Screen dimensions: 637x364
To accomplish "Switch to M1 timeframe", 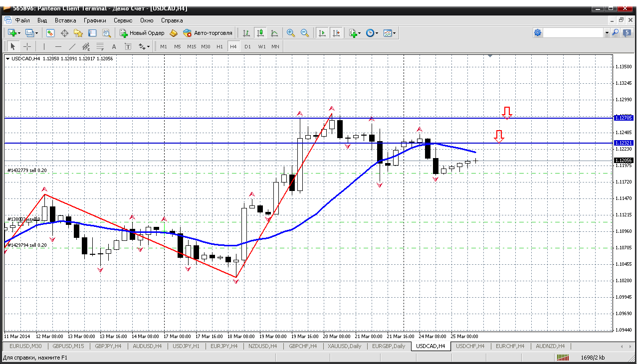I will [164, 46].
